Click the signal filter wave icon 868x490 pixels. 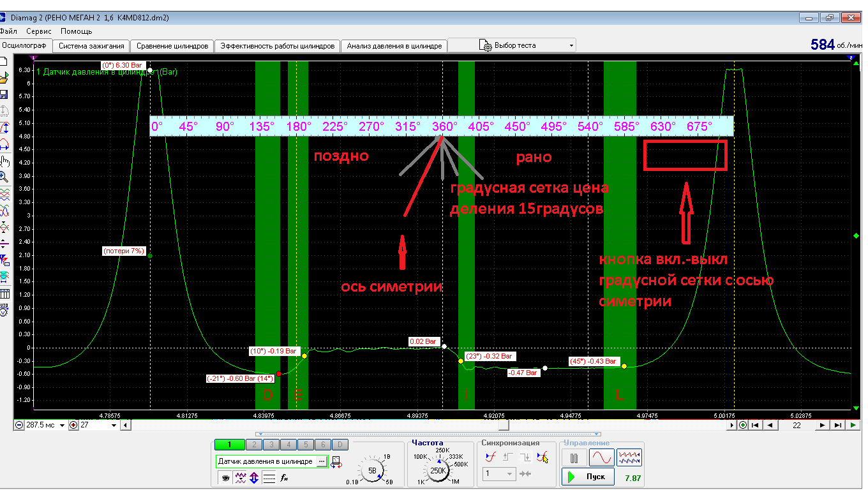click(x=240, y=478)
